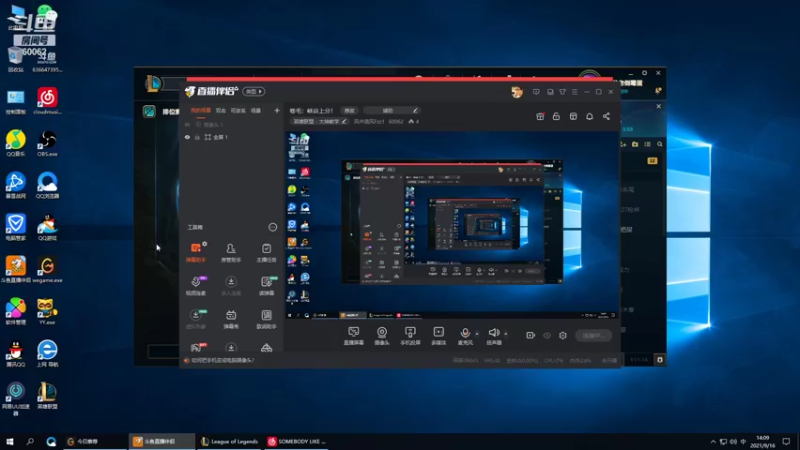Click the record video icon near start button
Viewport: 800px width, 450px height.
(x=530, y=335)
